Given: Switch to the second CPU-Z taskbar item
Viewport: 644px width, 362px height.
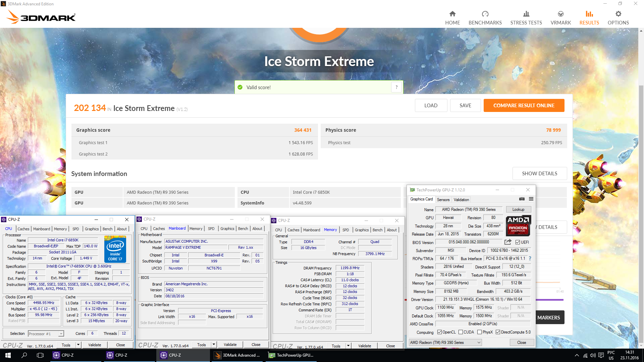Looking at the screenshot, I should coord(129,355).
